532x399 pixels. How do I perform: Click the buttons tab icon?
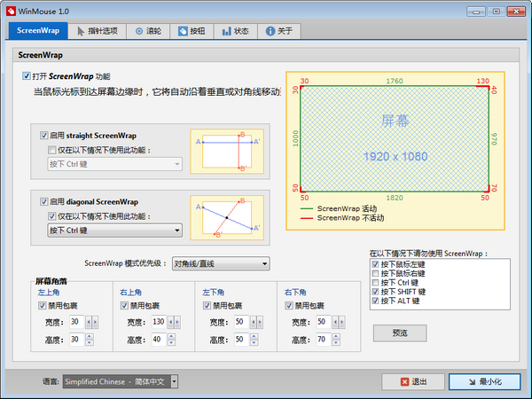[184, 30]
